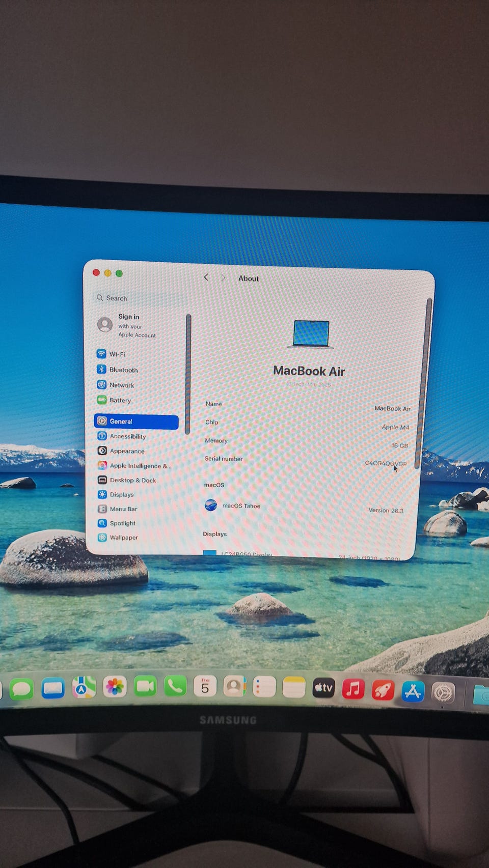Image resolution: width=489 pixels, height=868 pixels.
Task: Open Maps from the Dock
Action: tap(84, 688)
